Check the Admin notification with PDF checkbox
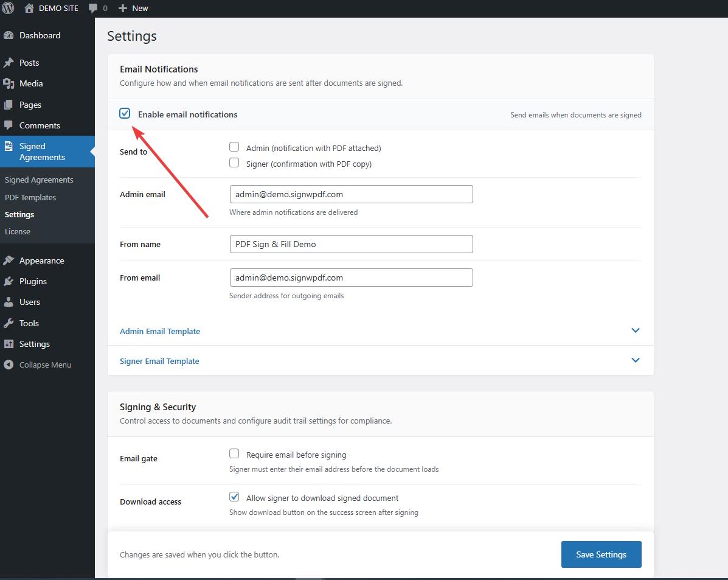728x580 pixels. (x=234, y=147)
